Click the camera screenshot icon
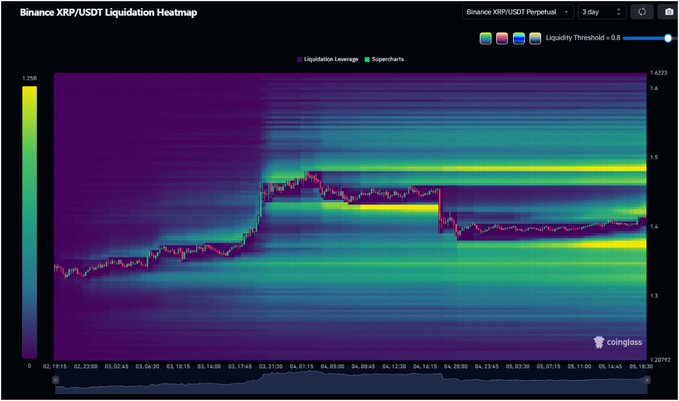 668,12
